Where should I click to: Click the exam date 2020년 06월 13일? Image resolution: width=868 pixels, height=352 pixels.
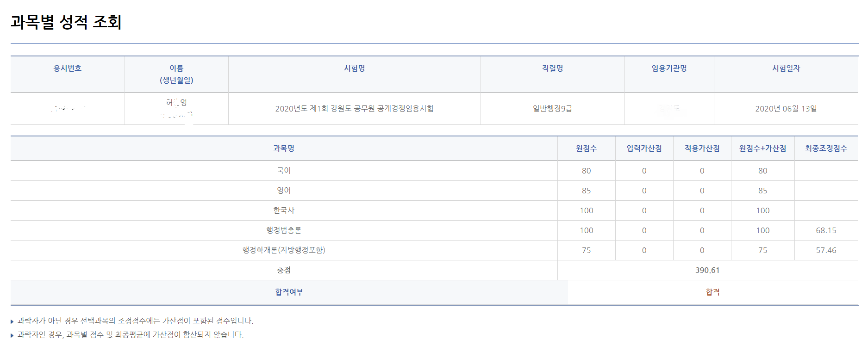click(x=786, y=109)
